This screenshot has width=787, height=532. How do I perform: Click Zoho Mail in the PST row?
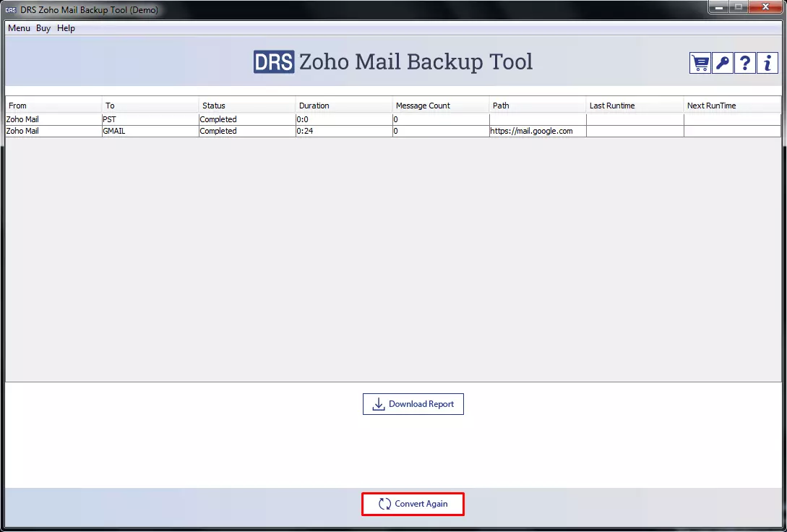pos(53,119)
